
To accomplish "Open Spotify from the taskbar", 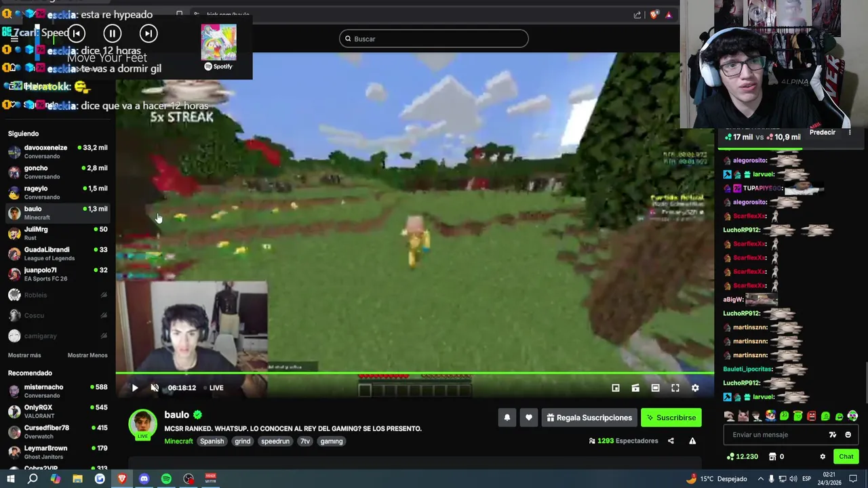I will coord(166,479).
